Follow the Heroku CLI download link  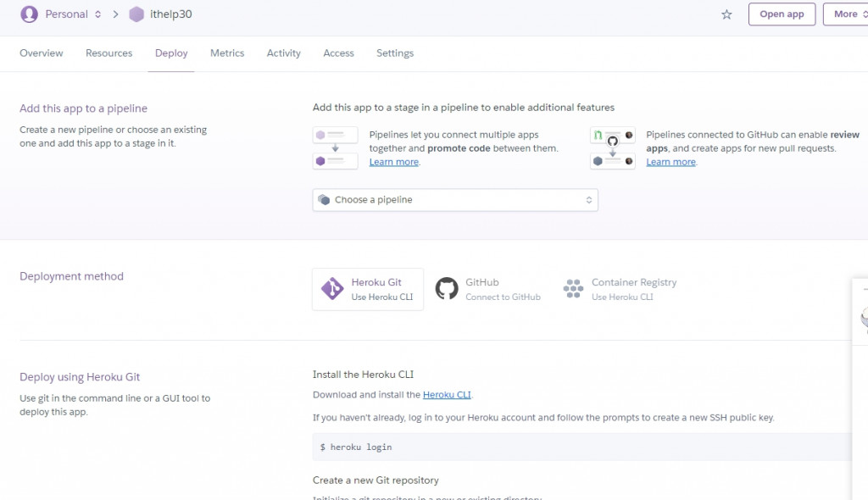coord(447,395)
